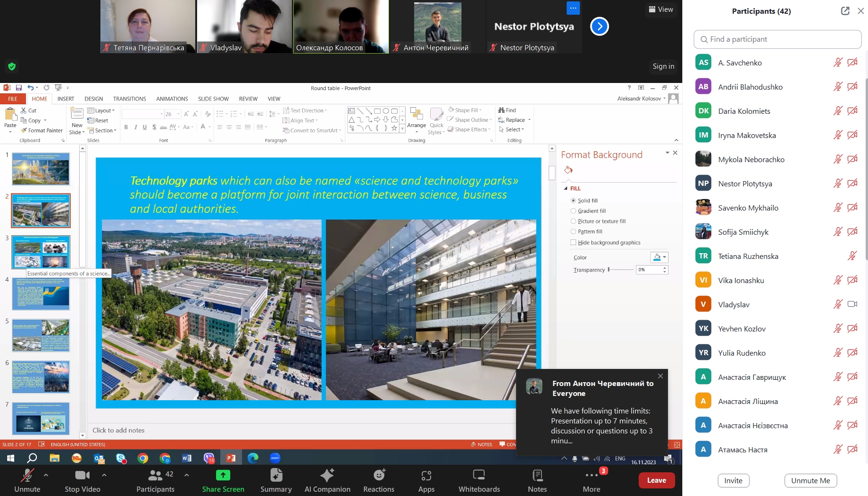Switch to TRANSITIONS ribbon tab
Image resolution: width=868 pixels, height=496 pixels.
coord(129,99)
